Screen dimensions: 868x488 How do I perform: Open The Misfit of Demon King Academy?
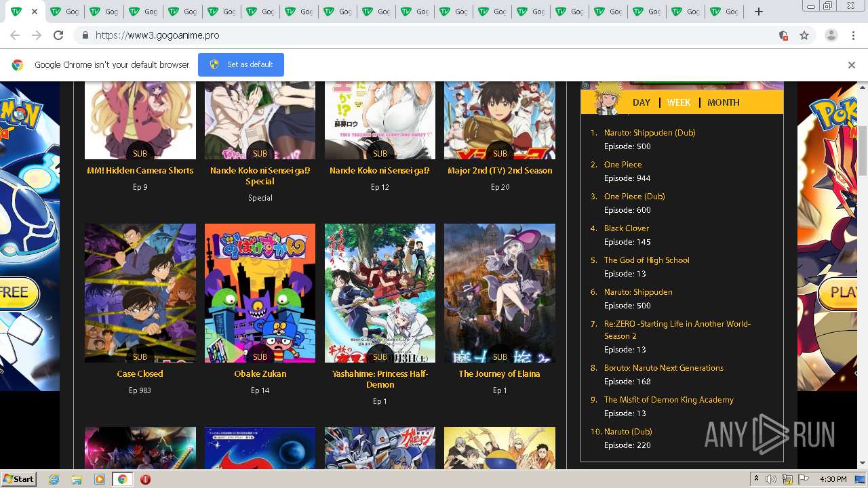[669, 400]
